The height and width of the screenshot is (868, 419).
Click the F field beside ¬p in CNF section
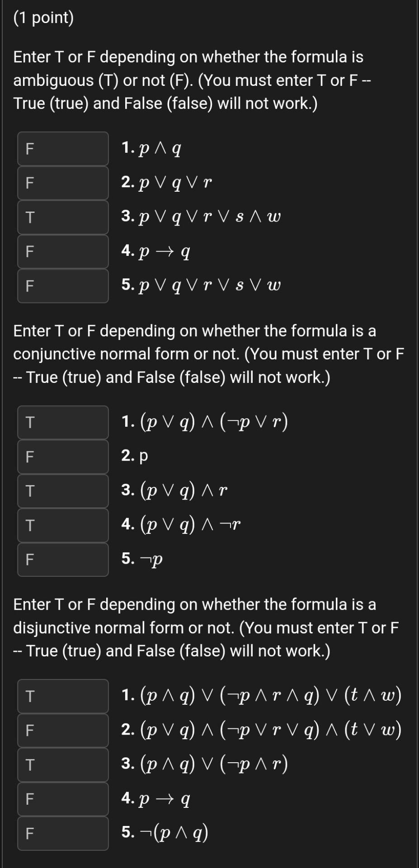click(x=63, y=560)
